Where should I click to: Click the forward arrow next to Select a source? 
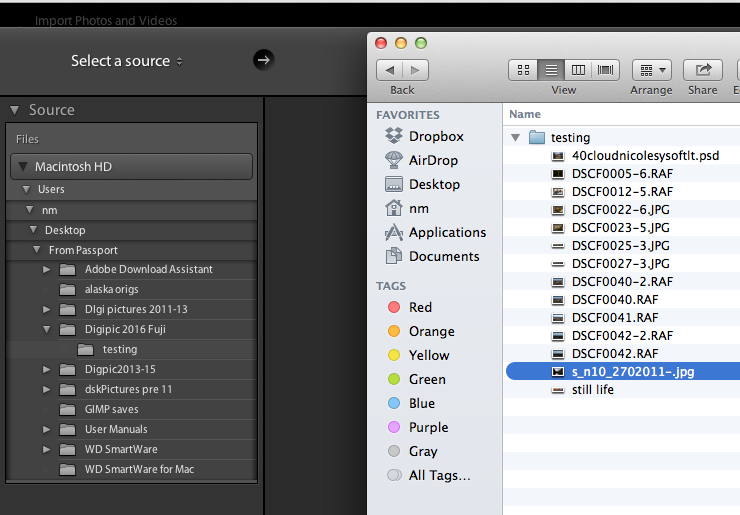[x=263, y=60]
